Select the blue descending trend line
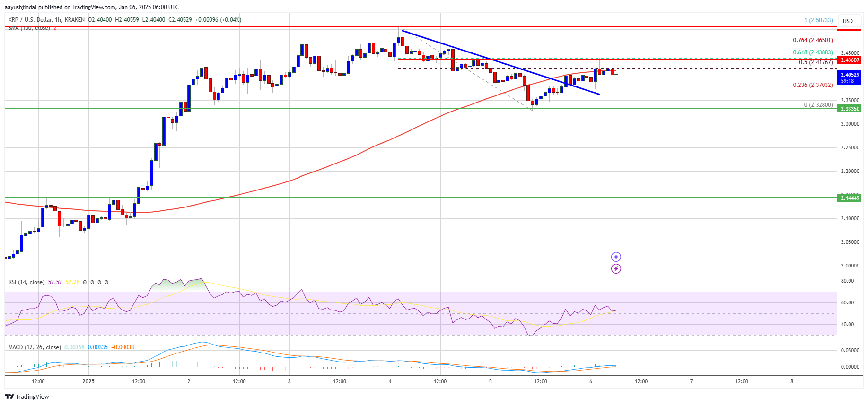This screenshot has height=405, width=868. click(500, 62)
